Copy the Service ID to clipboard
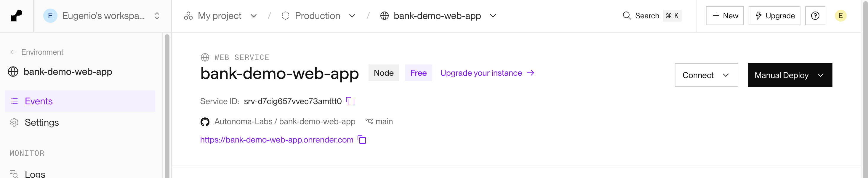The width and height of the screenshot is (868, 178). [x=350, y=101]
